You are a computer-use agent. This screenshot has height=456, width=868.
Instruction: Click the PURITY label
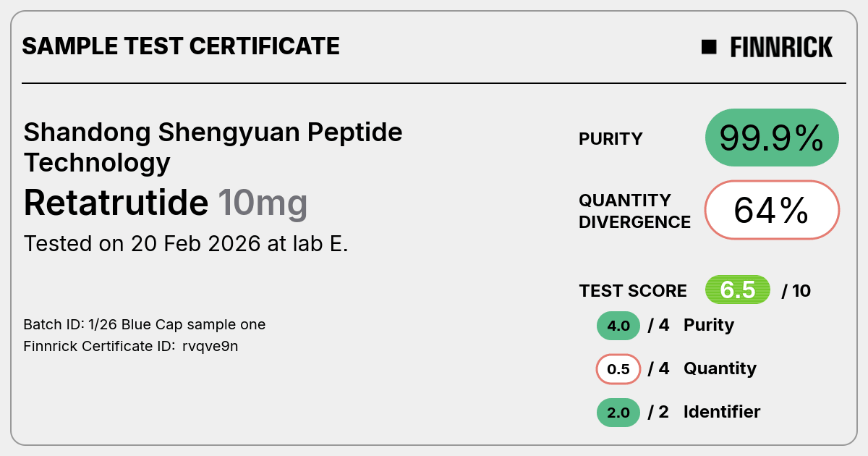point(610,139)
